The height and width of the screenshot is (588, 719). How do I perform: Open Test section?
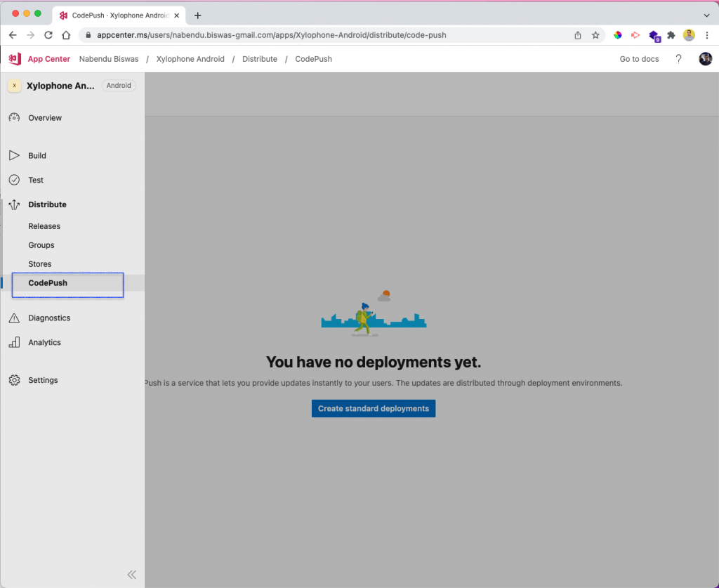(36, 180)
